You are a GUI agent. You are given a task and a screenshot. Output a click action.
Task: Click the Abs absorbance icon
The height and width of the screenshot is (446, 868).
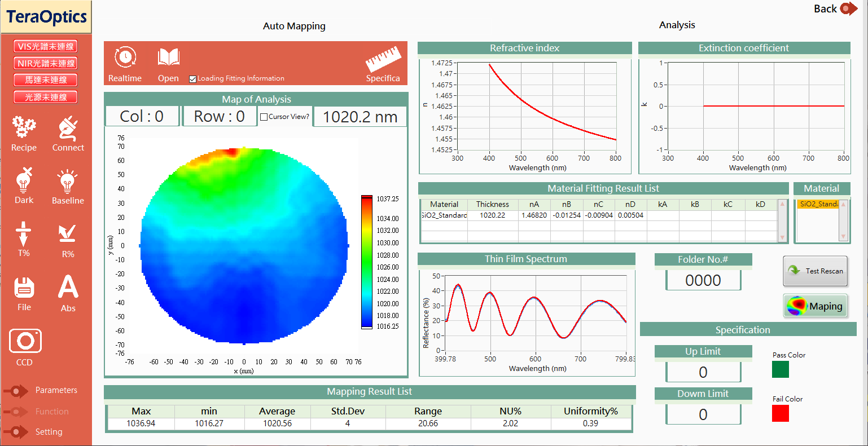click(x=68, y=288)
